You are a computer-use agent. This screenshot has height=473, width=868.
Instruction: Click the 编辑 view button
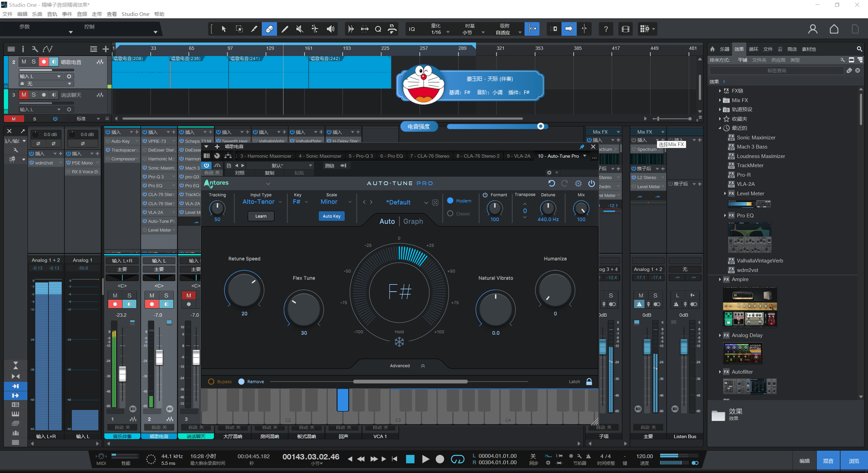tap(805, 461)
